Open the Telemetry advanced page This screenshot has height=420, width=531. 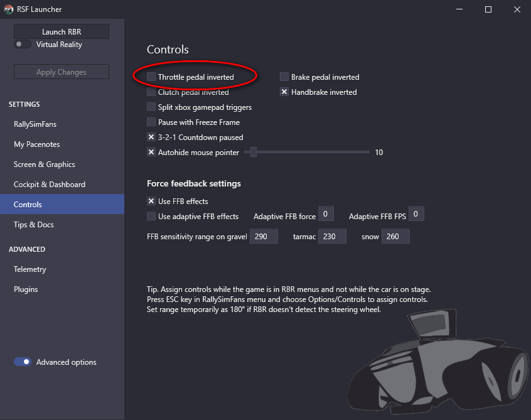coord(62,269)
